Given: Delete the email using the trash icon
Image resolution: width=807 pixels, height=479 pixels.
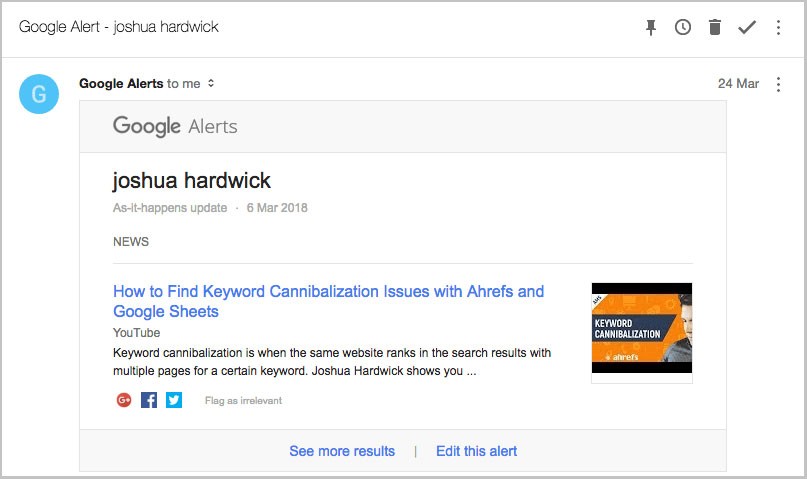Looking at the screenshot, I should point(715,27).
